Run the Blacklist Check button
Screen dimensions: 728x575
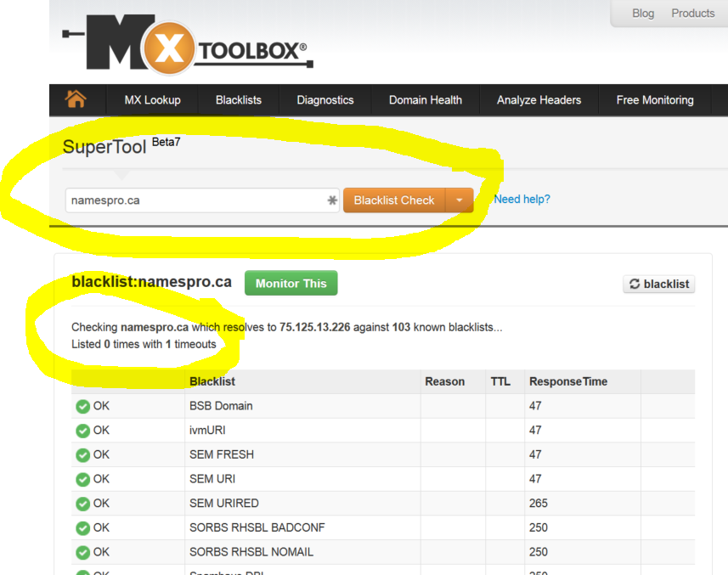tap(394, 200)
